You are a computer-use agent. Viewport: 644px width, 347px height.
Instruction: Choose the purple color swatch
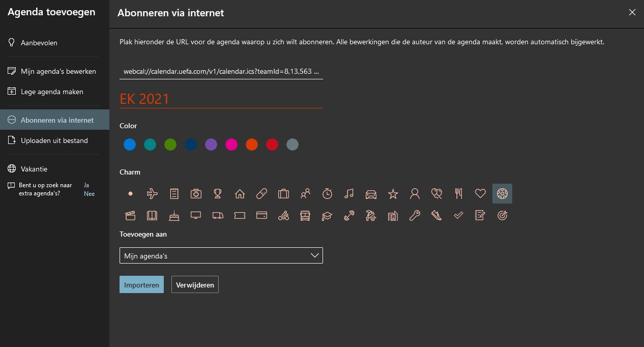[x=211, y=144]
